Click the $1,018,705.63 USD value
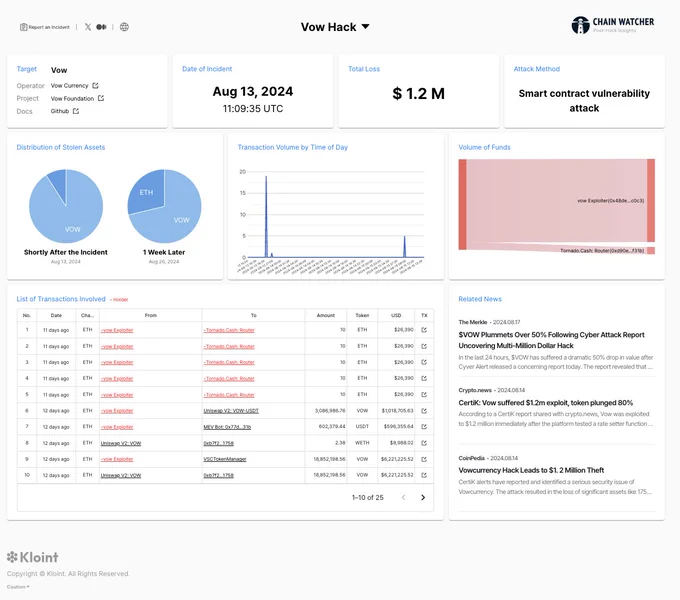The height and width of the screenshot is (600, 680). (397, 411)
